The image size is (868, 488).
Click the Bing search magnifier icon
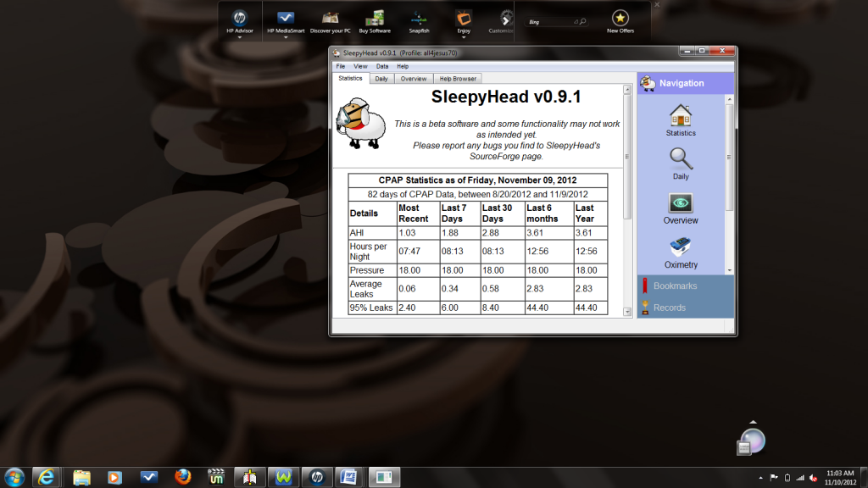click(x=583, y=21)
